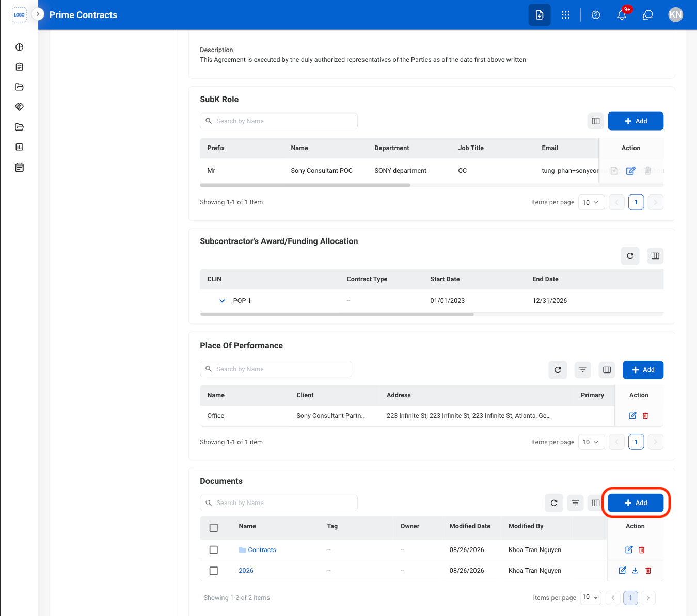The width and height of the screenshot is (697, 616).
Task: Open the calendar sidebar icon
Action: pyautogui.click(x=20, y=167)
